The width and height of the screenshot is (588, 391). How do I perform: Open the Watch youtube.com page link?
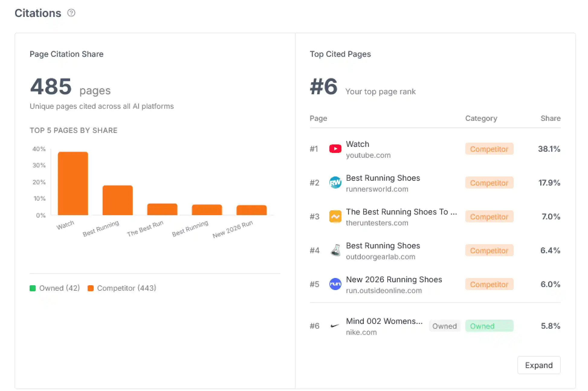coord(357,144)
